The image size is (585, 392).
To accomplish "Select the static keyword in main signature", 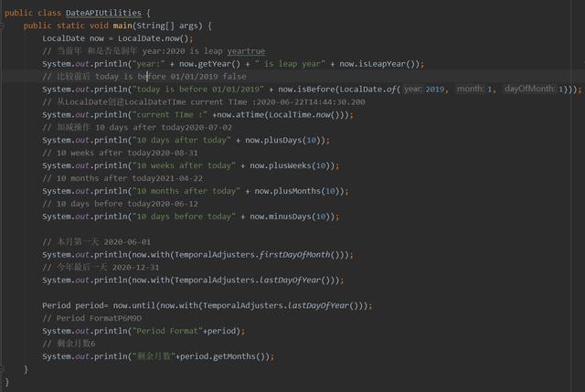I will [70, 26].
